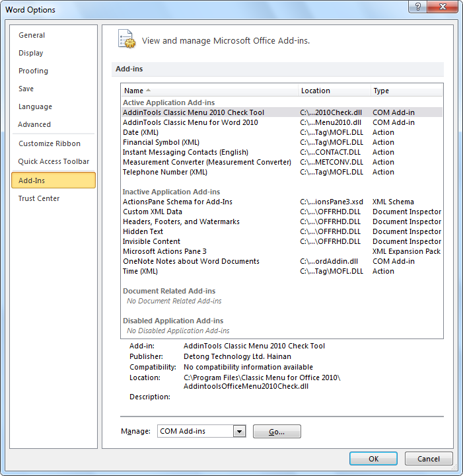The width and height of the screenshot is (463, 476).
Task: Select the Time (XML) add-in
Action: pos(281,272)
